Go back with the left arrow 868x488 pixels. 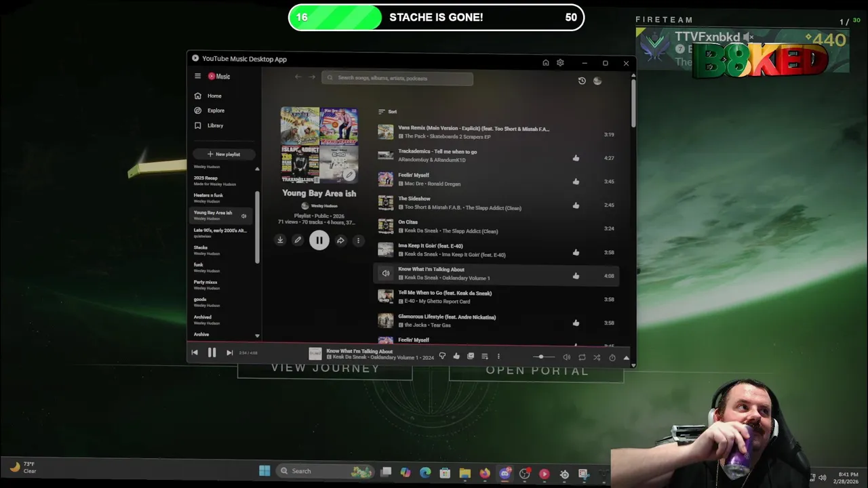(298, 77)
